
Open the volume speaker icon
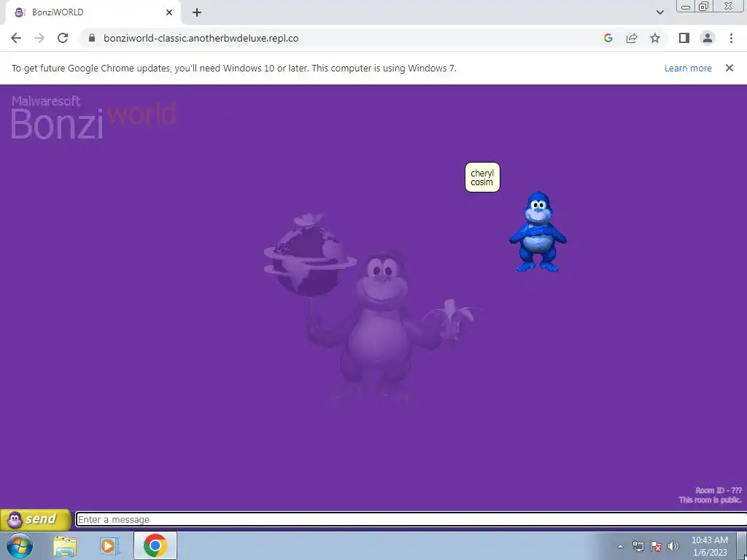coord(673,547)
